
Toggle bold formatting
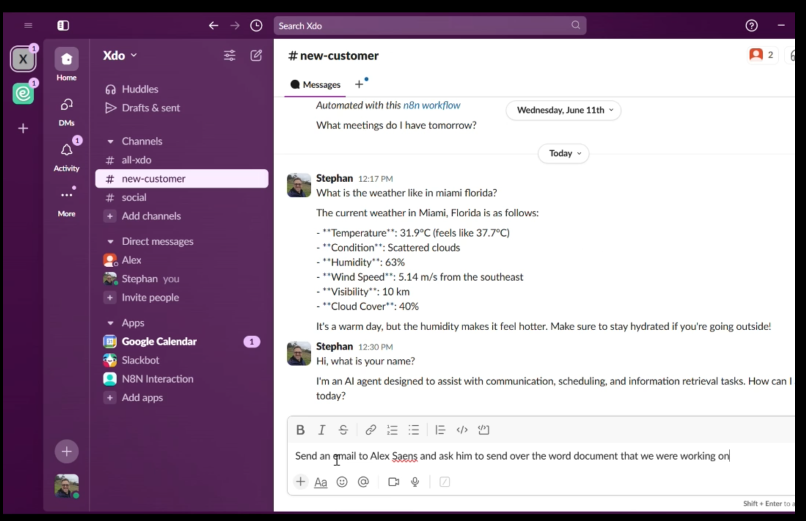pos(301,430)
